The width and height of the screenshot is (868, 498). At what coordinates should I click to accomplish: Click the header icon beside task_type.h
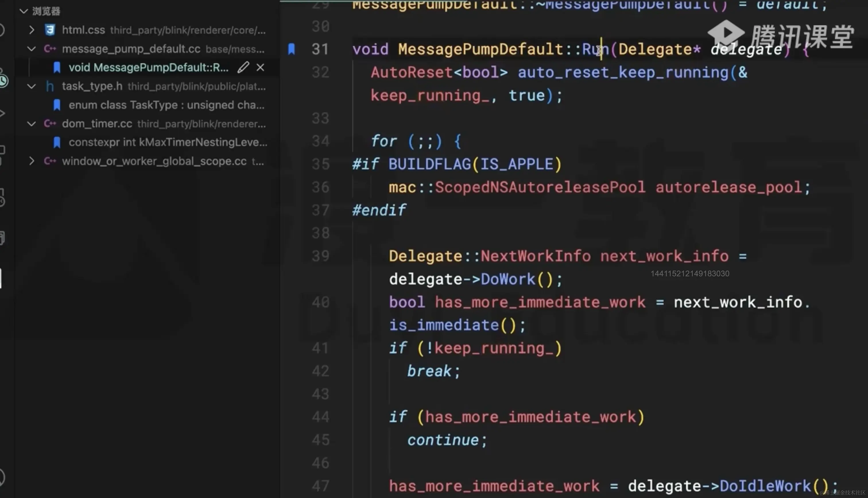click(50, 86)
